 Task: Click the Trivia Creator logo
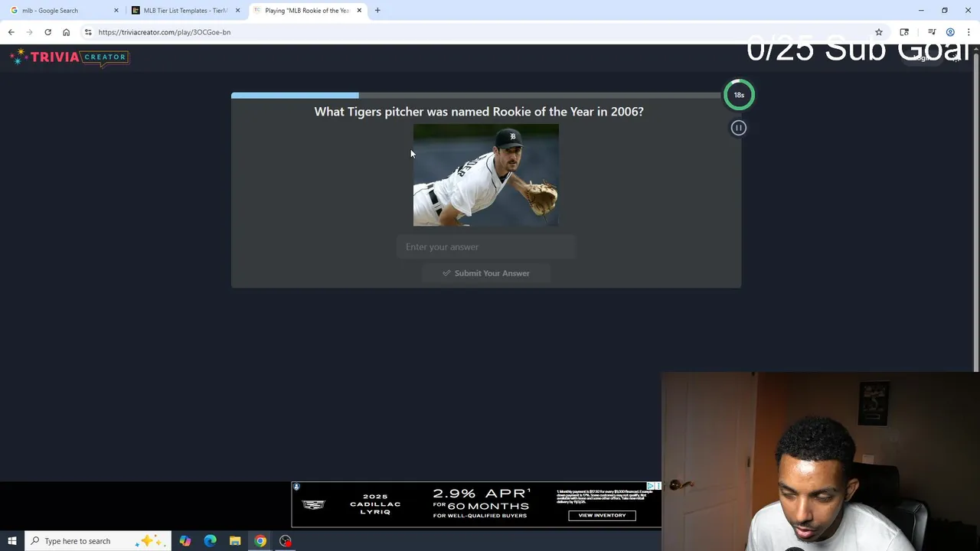70,57
